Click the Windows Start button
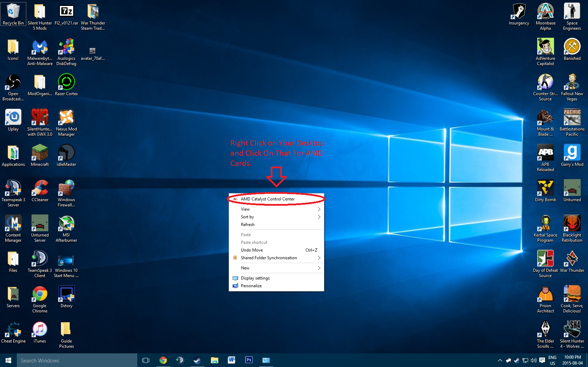The image size is (588, 367). coord(8,360)
